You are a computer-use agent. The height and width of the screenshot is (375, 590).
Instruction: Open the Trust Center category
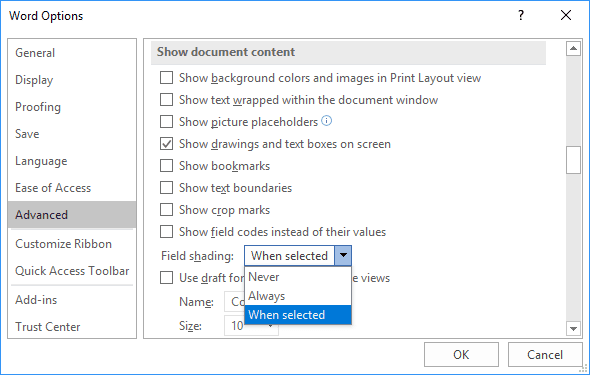(72, 326)
